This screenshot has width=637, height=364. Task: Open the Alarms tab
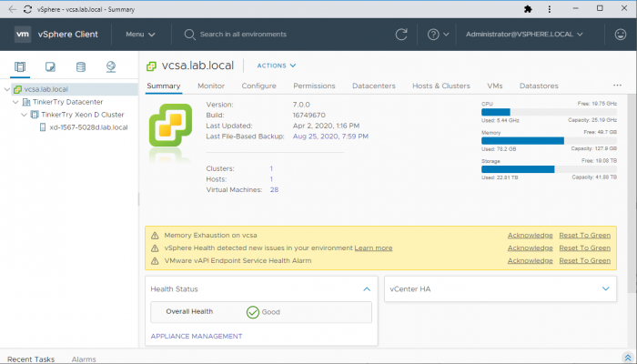(x=84, y=359)
